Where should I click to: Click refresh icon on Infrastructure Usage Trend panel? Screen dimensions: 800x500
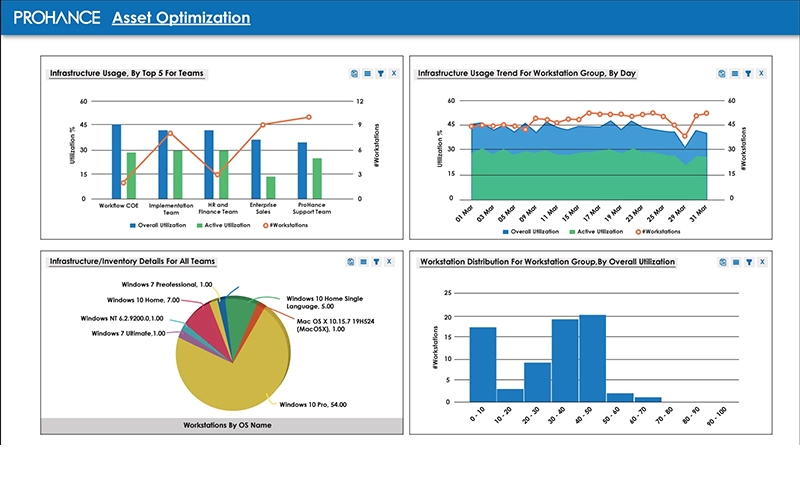pyautogui.click(x=721, y=73)
